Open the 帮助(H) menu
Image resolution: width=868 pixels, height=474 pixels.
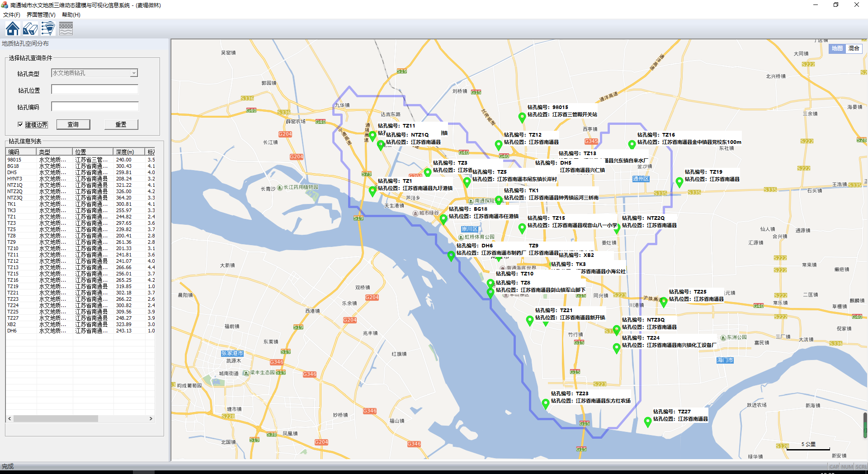(x=71, y=15)
